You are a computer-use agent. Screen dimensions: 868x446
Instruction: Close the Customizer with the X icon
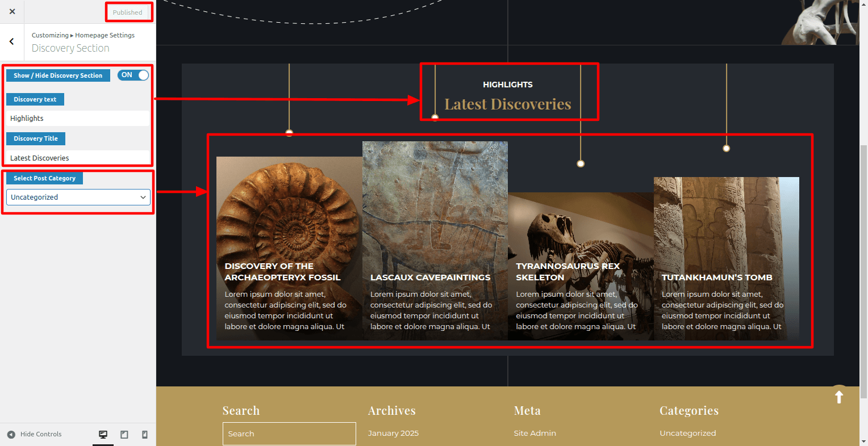12,11
